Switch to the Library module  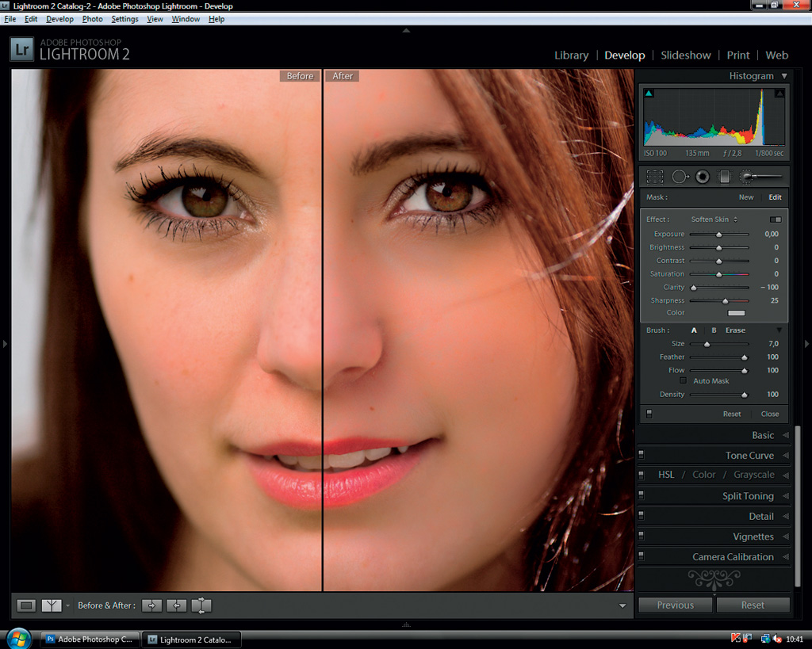coord(571,55)
